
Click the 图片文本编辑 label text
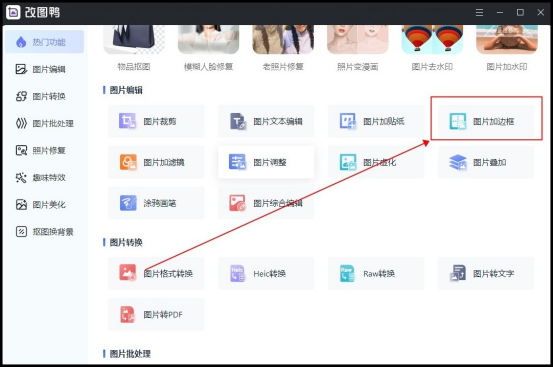(x=278, y=122)
